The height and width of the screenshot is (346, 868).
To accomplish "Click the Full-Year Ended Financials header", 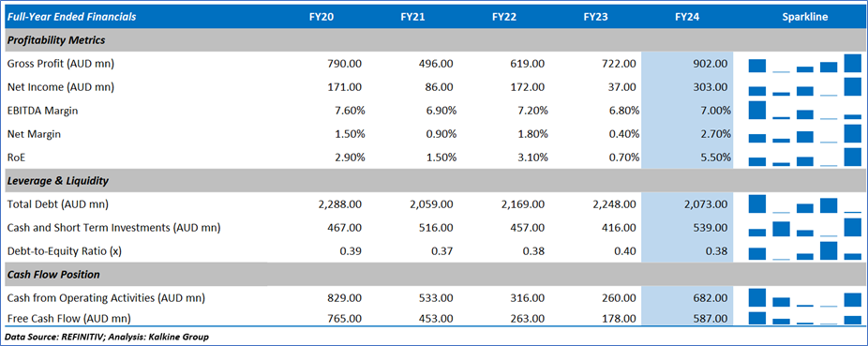I will [71, 17].
